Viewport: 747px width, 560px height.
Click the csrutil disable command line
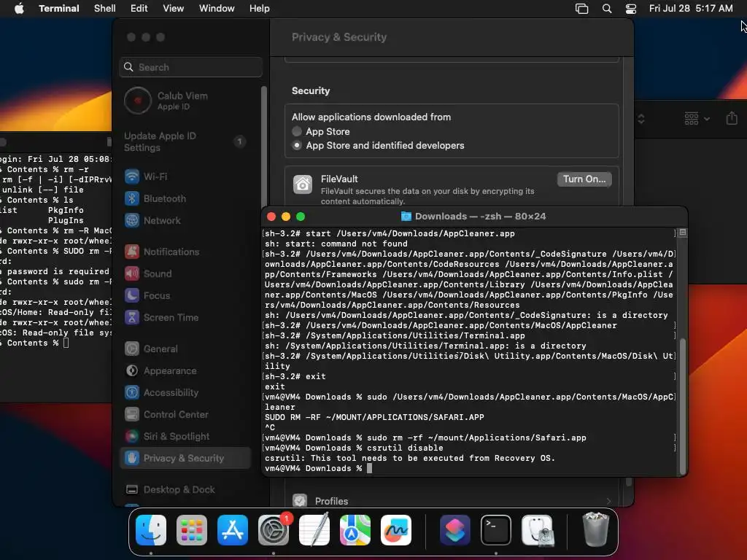pyautogui.click(x=354, y=448)
